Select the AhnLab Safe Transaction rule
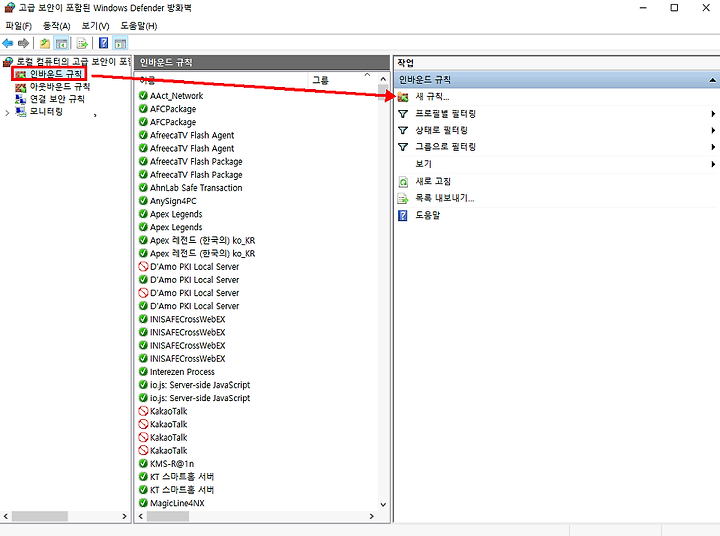Screen dimensions: 720x536 coord(196,187)
